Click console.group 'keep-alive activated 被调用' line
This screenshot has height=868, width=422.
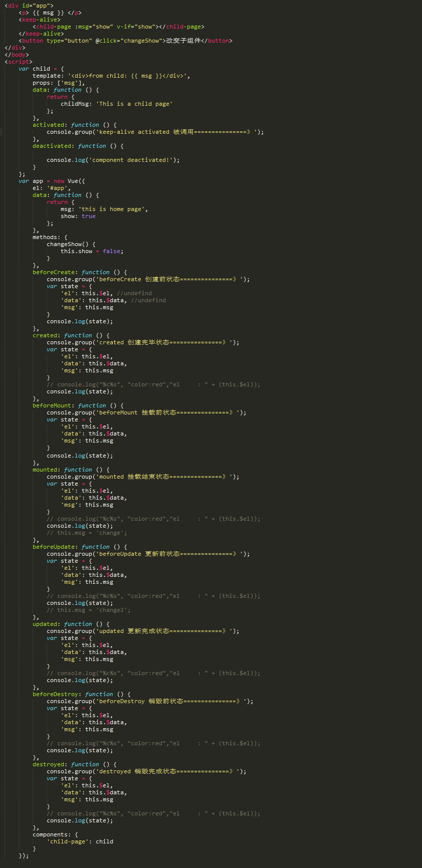click(155, 132)
